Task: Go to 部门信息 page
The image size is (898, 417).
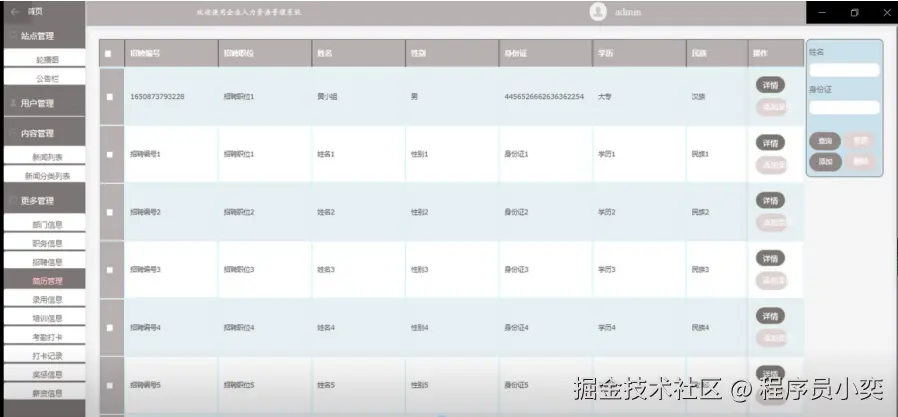Action: coord(44,225)
